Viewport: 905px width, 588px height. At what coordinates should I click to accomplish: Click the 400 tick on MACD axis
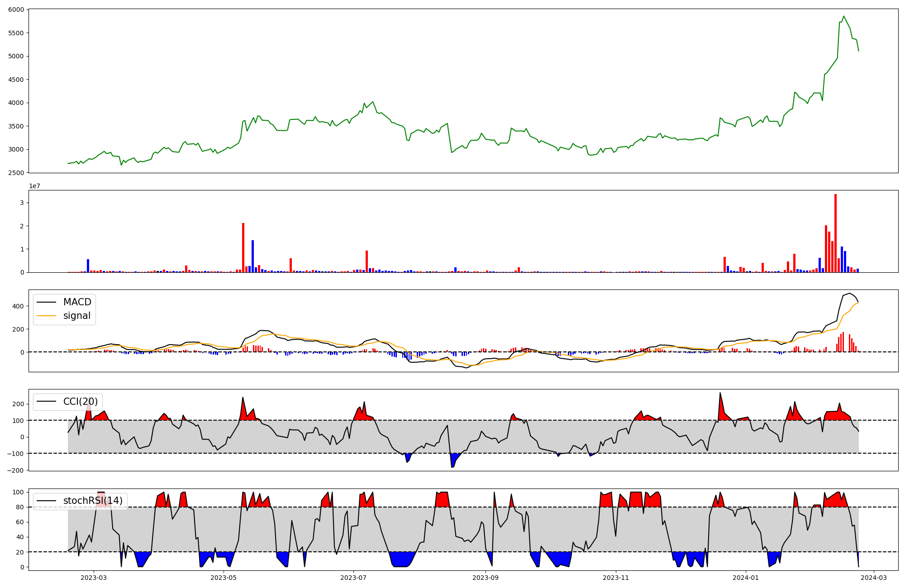[19, 306]
